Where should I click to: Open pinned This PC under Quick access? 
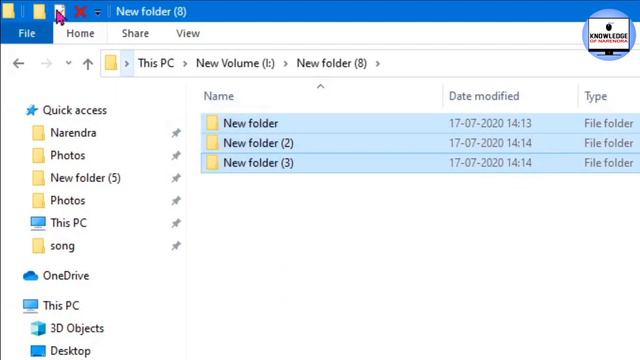tap(69, 223)
